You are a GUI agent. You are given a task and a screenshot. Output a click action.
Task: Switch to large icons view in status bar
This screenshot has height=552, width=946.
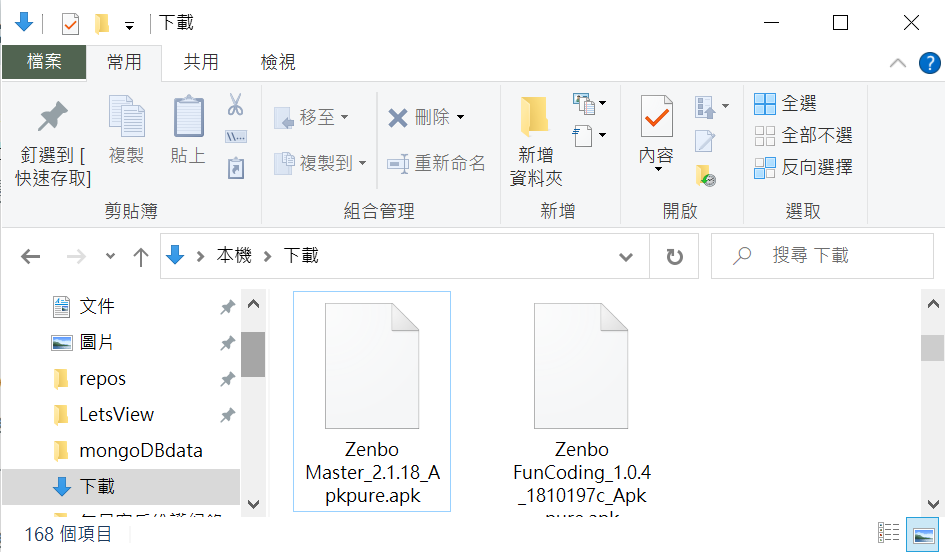(924, 534)
